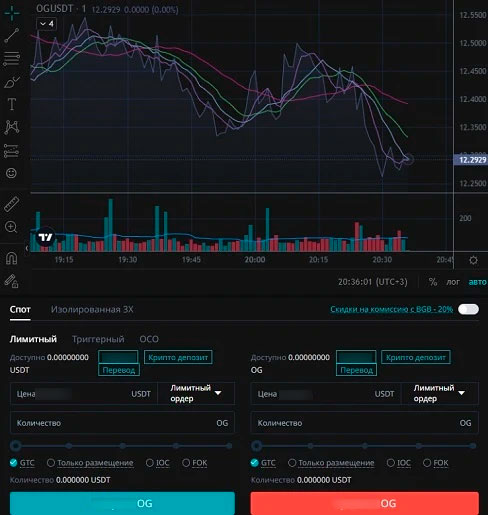Activate the zoom in tool

coord(11,227)
